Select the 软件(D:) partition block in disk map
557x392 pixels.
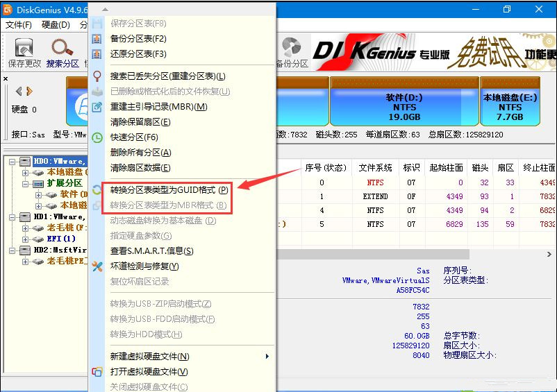pyautogui.click(x=404, y=102)
